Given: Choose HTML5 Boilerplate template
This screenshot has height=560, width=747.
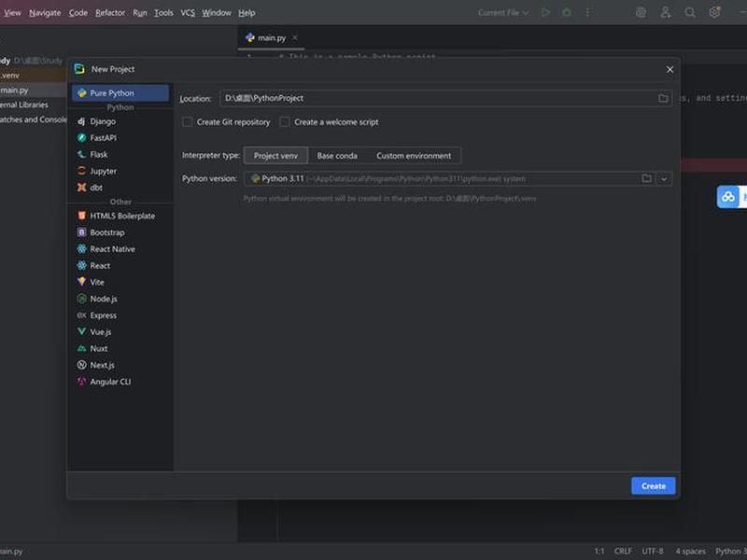Looking at the screenshot, I should pyautogui.click(x=120, y=216).
